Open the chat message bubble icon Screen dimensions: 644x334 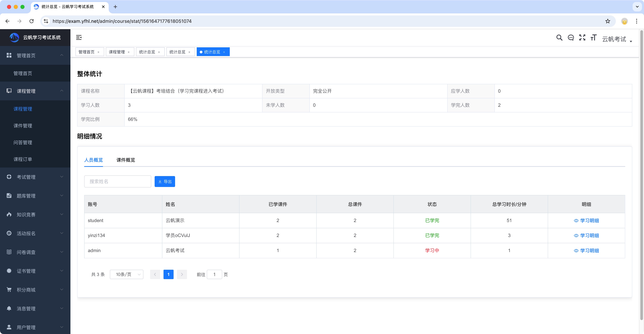coord(571,38)
